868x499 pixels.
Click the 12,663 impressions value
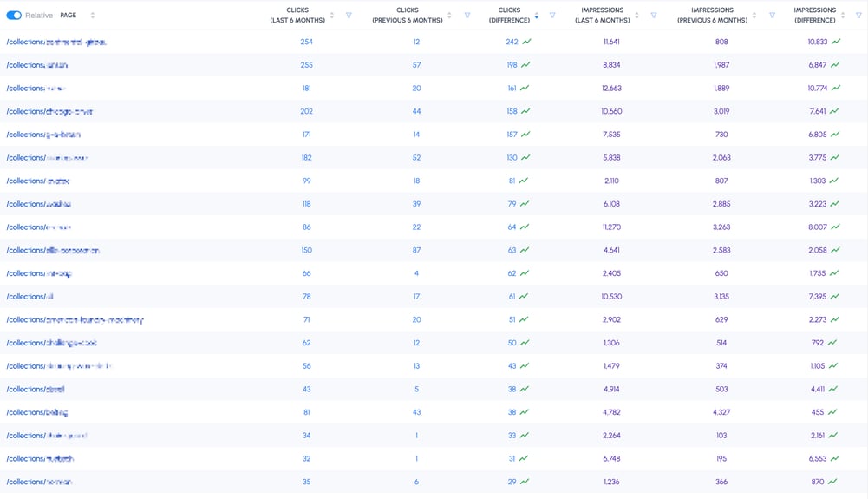pyautogui.click(x=611, y=88)
